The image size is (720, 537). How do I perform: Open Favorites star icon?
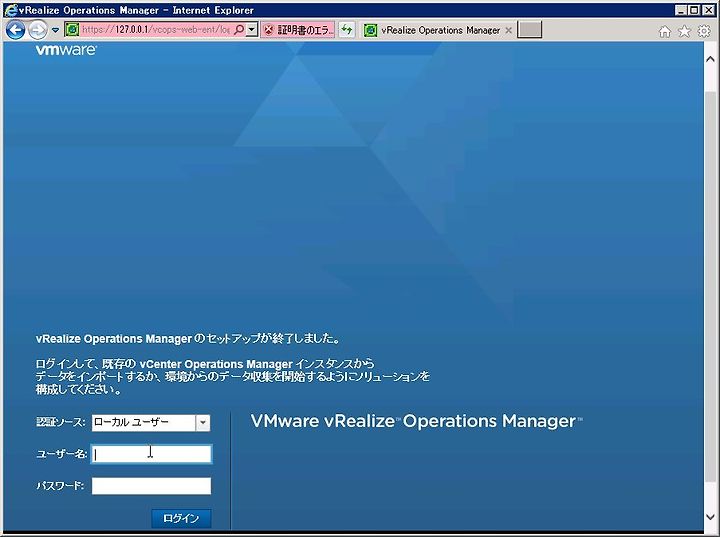[x=684, y=31]
